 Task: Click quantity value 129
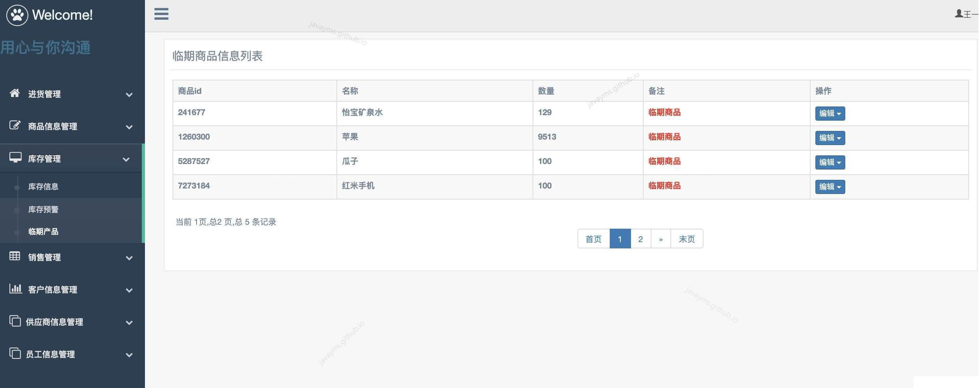click(545, 112)
